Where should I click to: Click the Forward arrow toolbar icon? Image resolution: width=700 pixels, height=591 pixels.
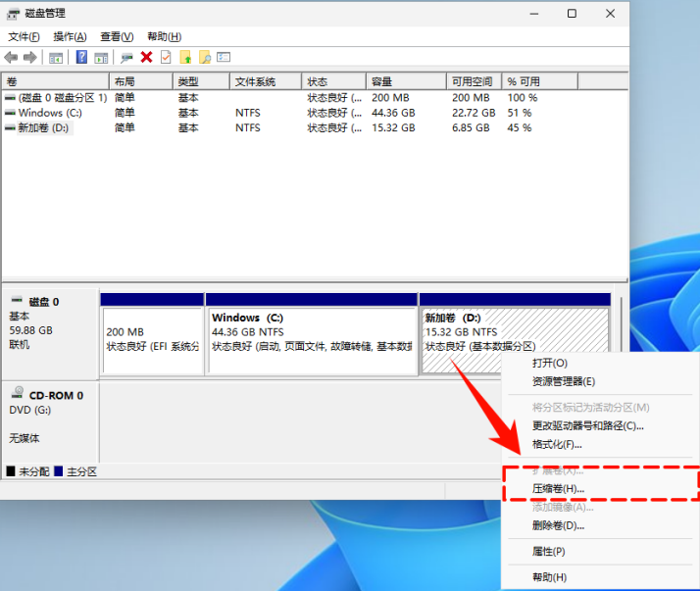click(x=30, y=57)
